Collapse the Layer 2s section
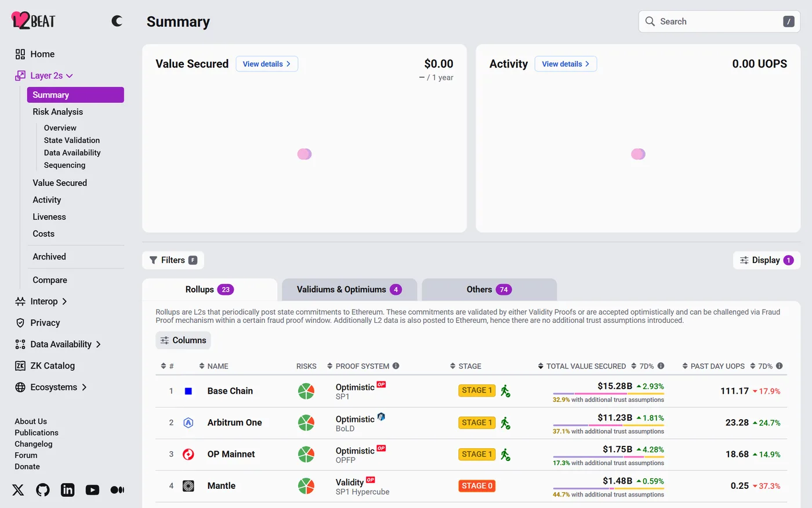This screenshot has width=812, height=508. coord(44,75)
